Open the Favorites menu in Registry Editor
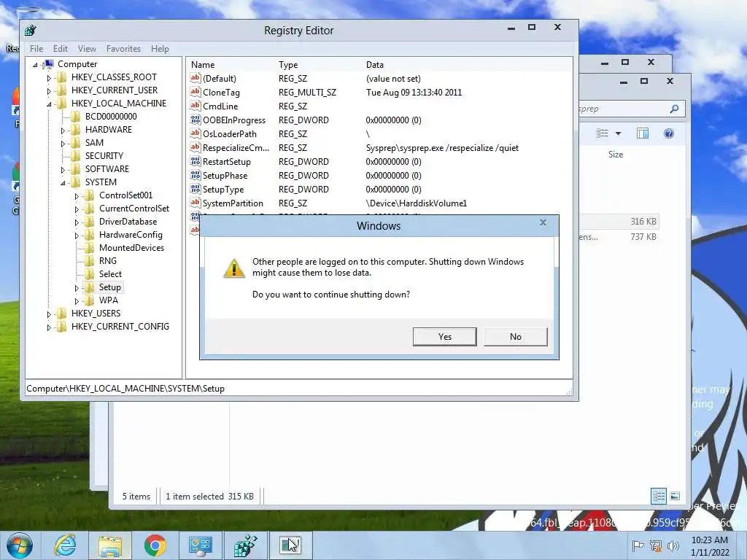 pyautogui.click(x=123, y=49)
